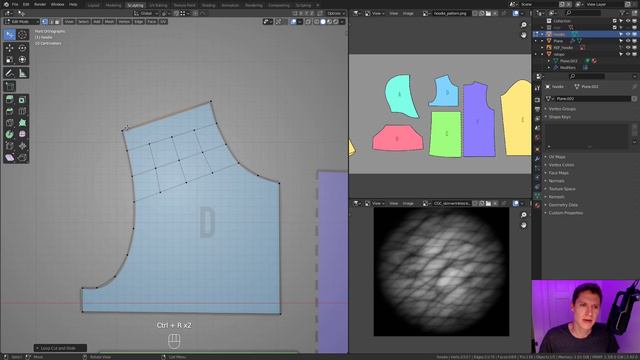Select the Transform tool

[x=22, y=60]
